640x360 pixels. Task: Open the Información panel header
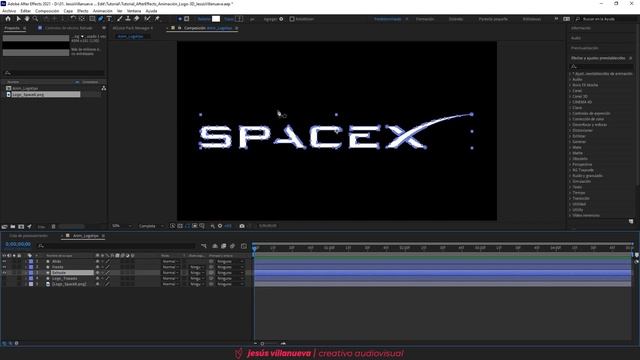[x=581, y=28]
